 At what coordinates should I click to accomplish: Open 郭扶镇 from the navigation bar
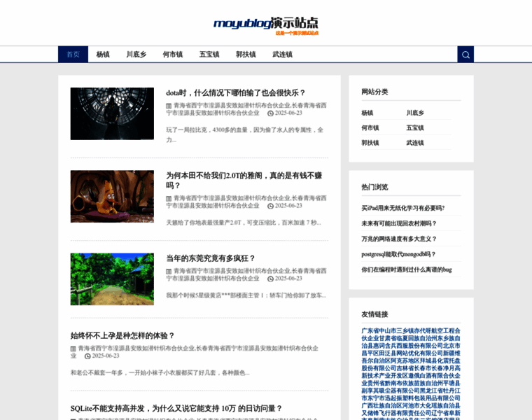tap(246, 55)
